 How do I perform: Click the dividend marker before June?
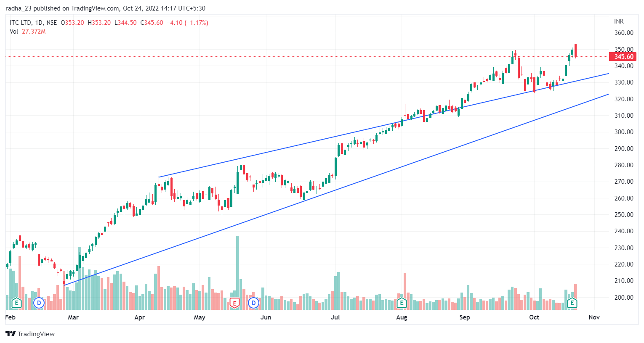[x=253, y=303]
